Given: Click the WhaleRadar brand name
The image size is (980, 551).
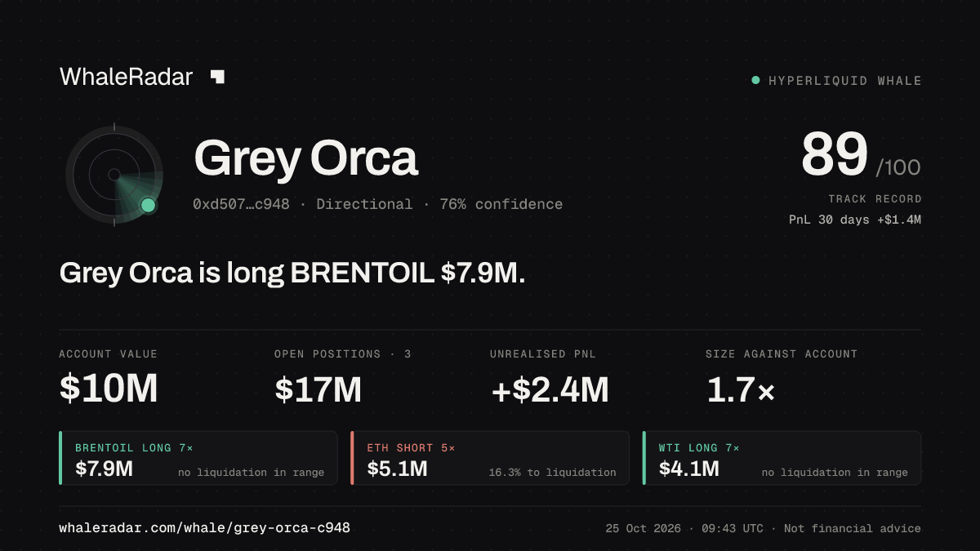Looking at the screenshot, I should [x=126, y=77].
